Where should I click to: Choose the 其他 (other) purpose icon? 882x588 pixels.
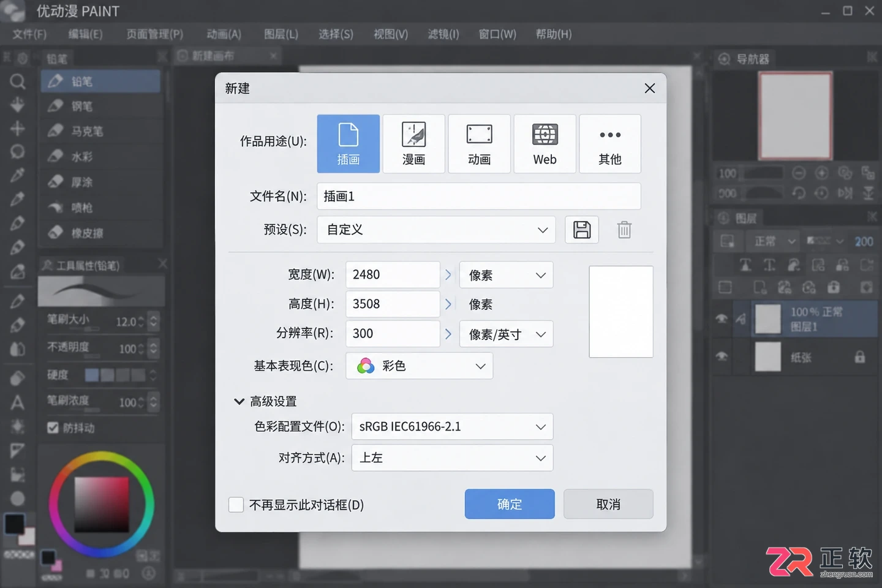point(610,144)
